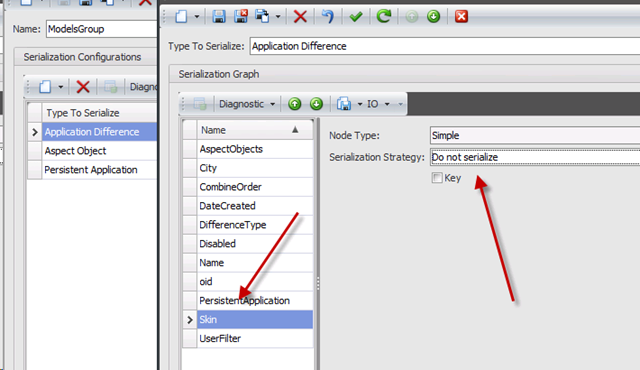
Task: Click the row indicator arrow beside Skin
Action: point(190,320)
